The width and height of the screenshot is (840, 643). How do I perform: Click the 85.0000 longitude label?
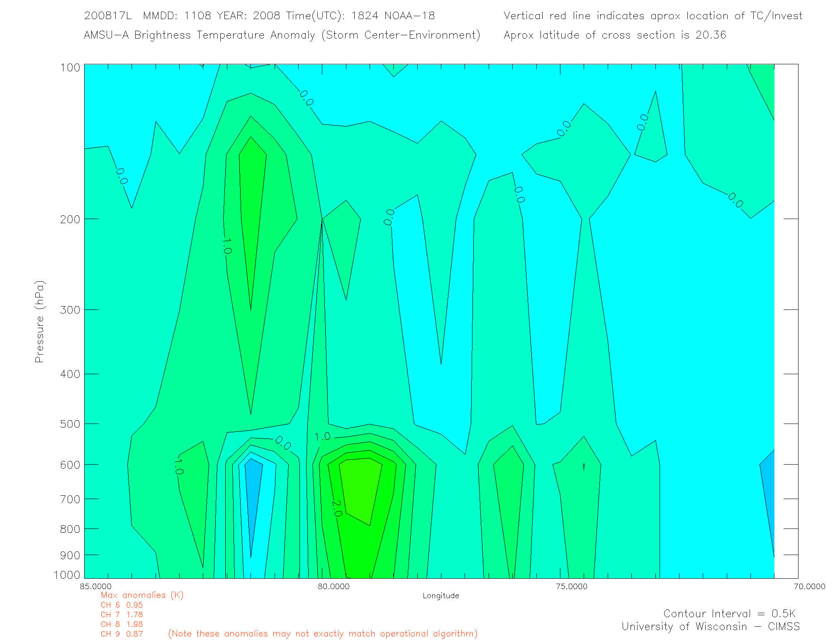(x=95, y=586)
